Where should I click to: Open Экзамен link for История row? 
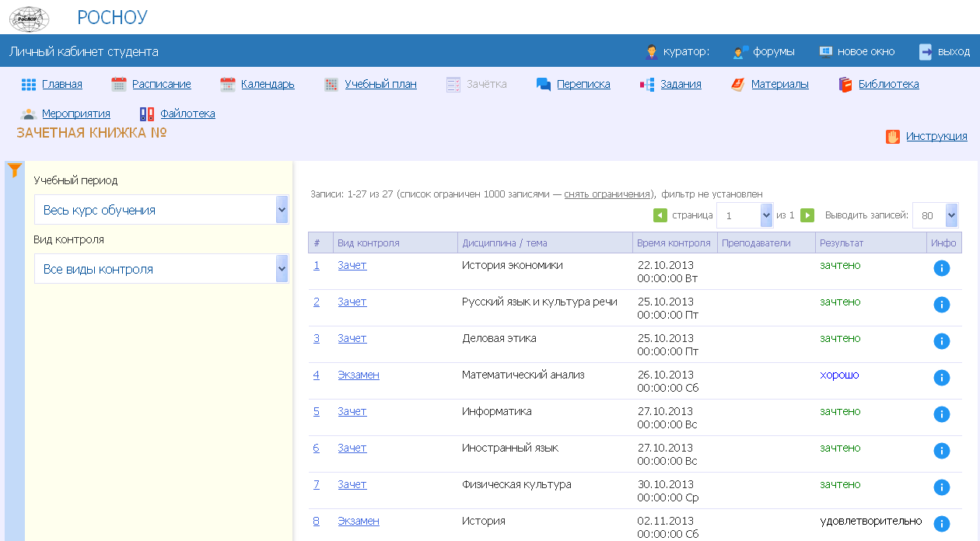(358, 521)
